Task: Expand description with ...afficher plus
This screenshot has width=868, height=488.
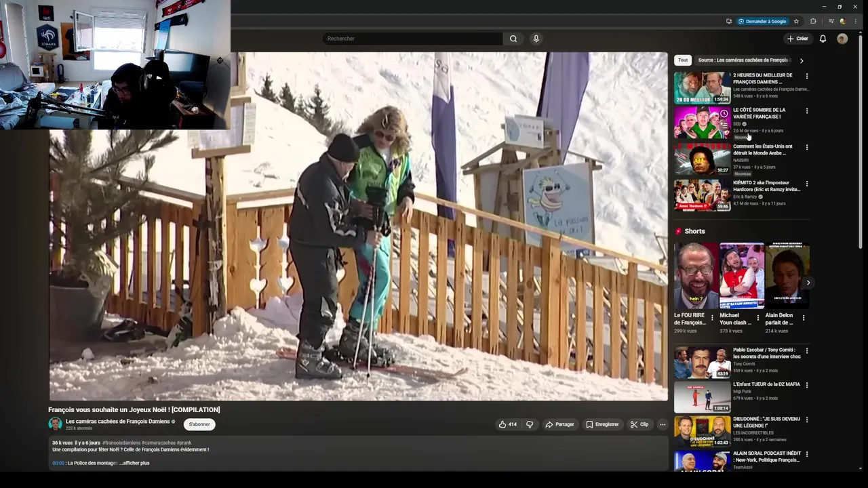Action: [x=136, y=463]
